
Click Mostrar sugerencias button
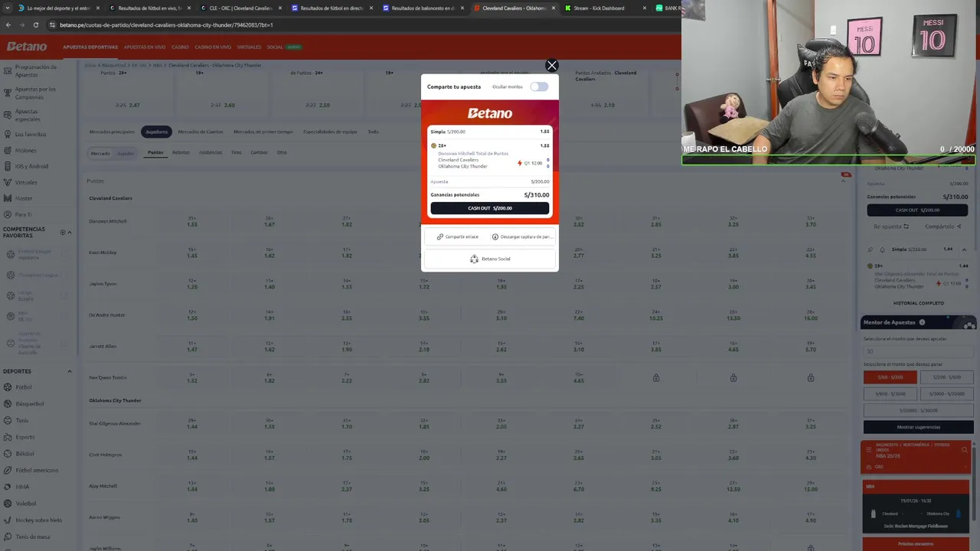point(918,427)
